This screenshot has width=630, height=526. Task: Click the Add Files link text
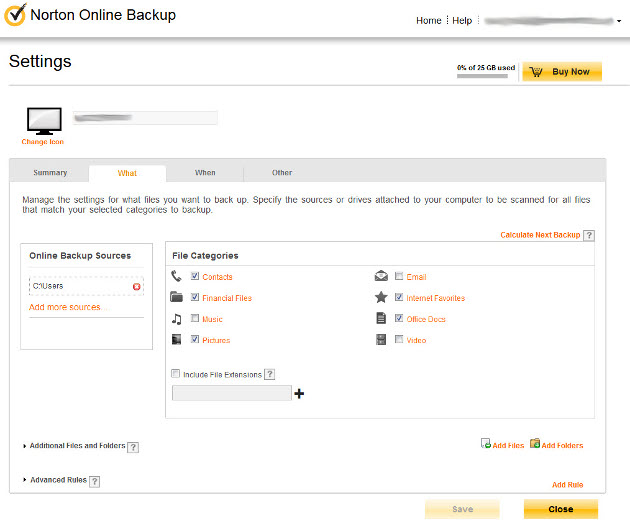coord(508,446)
